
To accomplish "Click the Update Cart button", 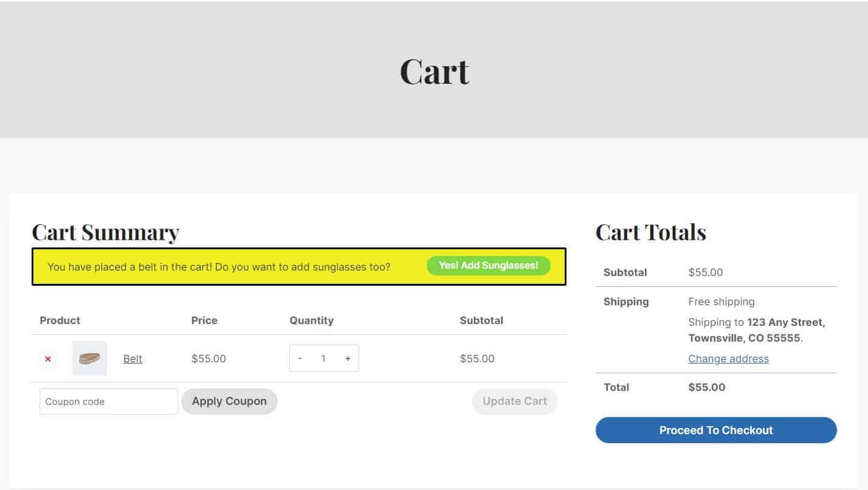I will point(514,401).
